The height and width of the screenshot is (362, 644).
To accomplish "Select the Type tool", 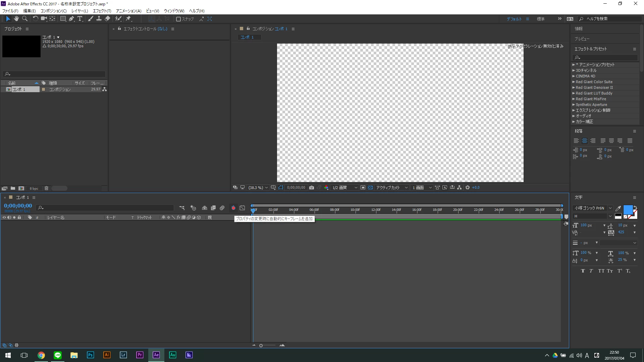I will (x=80, y=19).
